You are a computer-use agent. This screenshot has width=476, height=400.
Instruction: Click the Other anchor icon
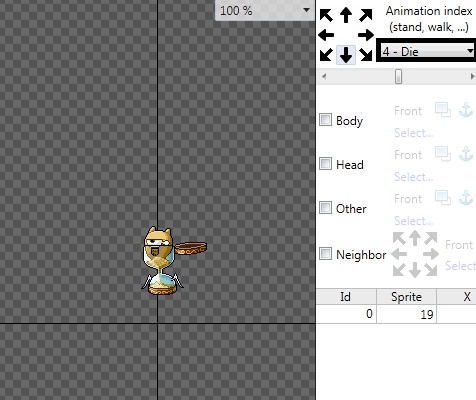(466, 198)
